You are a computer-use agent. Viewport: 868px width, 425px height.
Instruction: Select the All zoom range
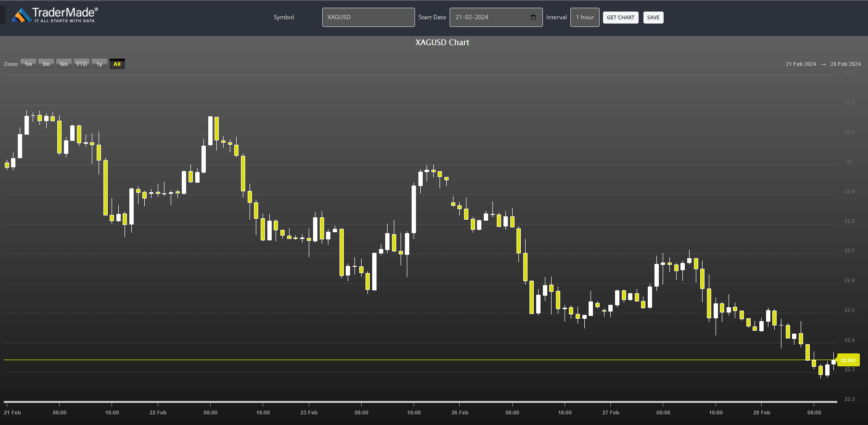[117, 64]
